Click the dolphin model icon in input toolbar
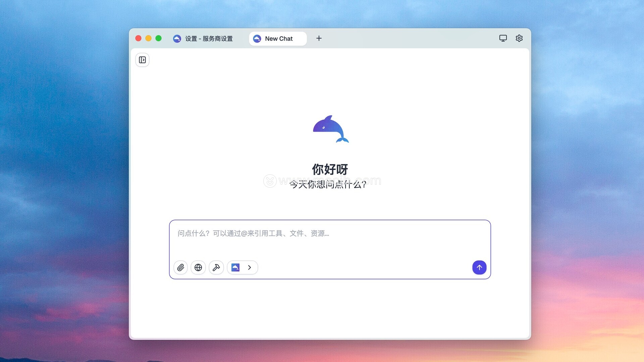 (x=235, y=267)
